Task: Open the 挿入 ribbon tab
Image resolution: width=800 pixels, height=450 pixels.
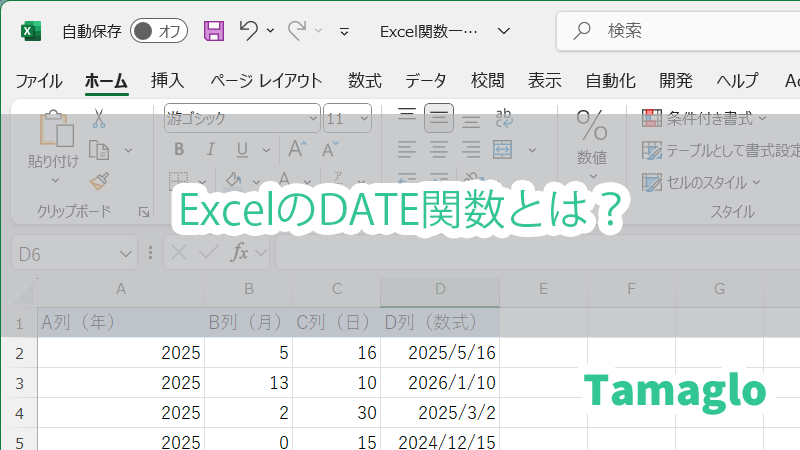Action: click(x=167, y=81)
